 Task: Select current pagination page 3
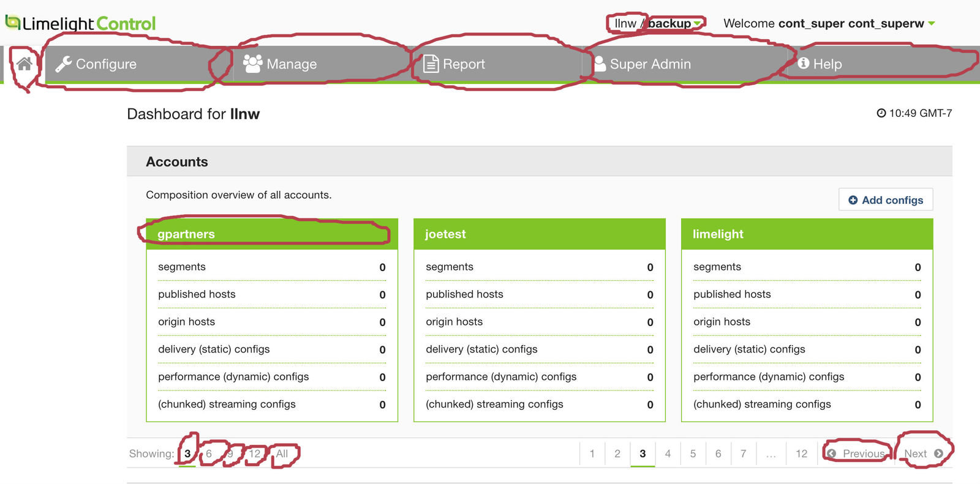(x=643, y=453)
